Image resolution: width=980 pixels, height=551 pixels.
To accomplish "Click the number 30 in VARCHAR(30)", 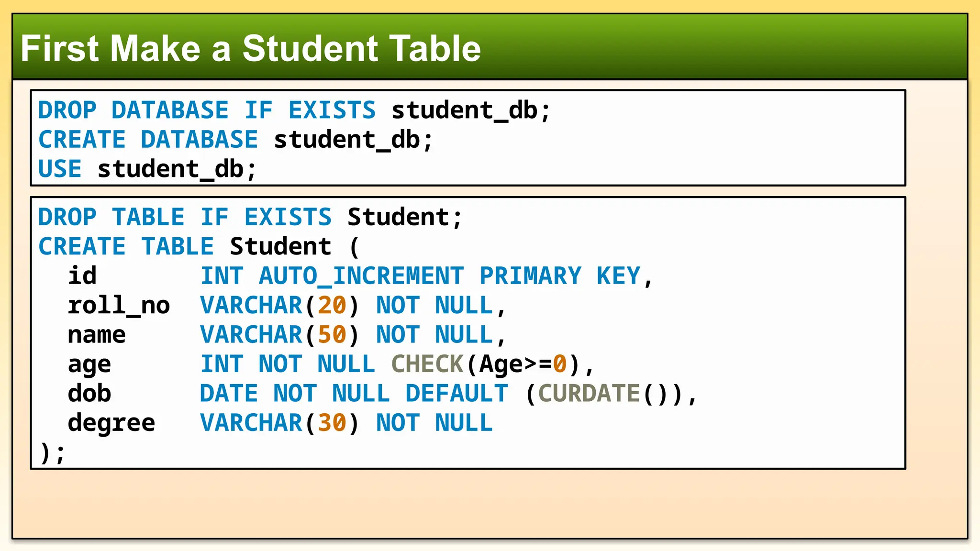I will tap(332, 423).
